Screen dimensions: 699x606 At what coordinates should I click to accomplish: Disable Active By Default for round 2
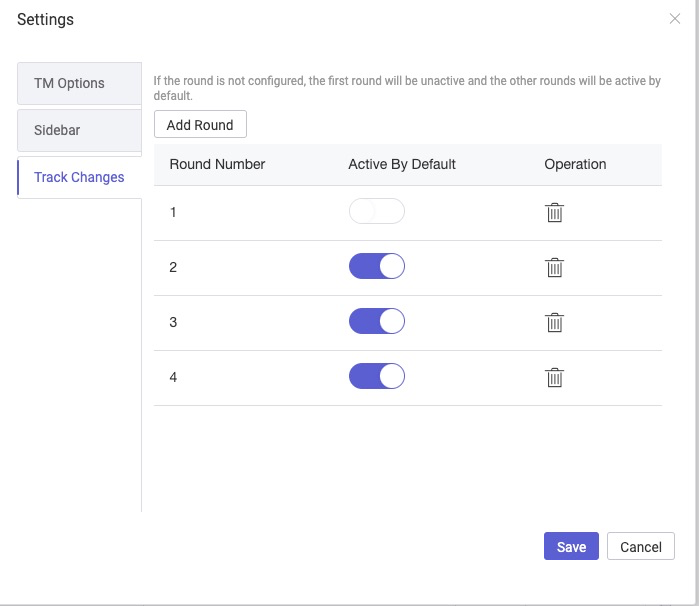click(376, 267)
